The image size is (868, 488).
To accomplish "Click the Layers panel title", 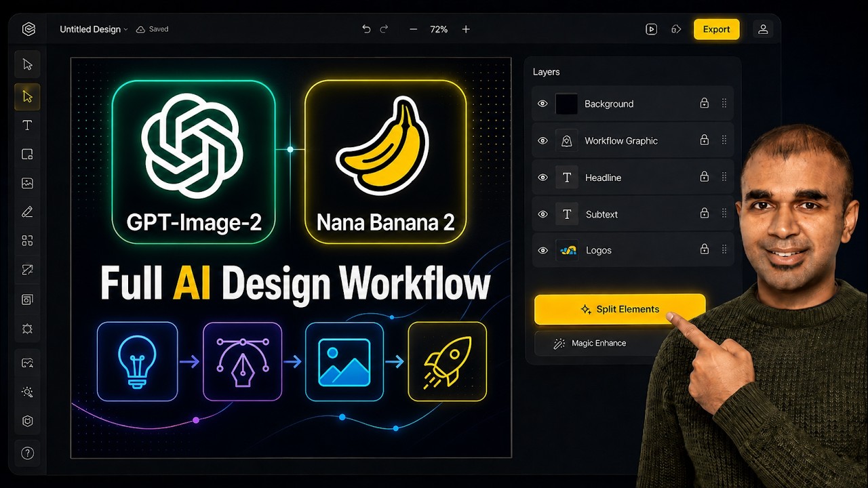I will 546,72.
